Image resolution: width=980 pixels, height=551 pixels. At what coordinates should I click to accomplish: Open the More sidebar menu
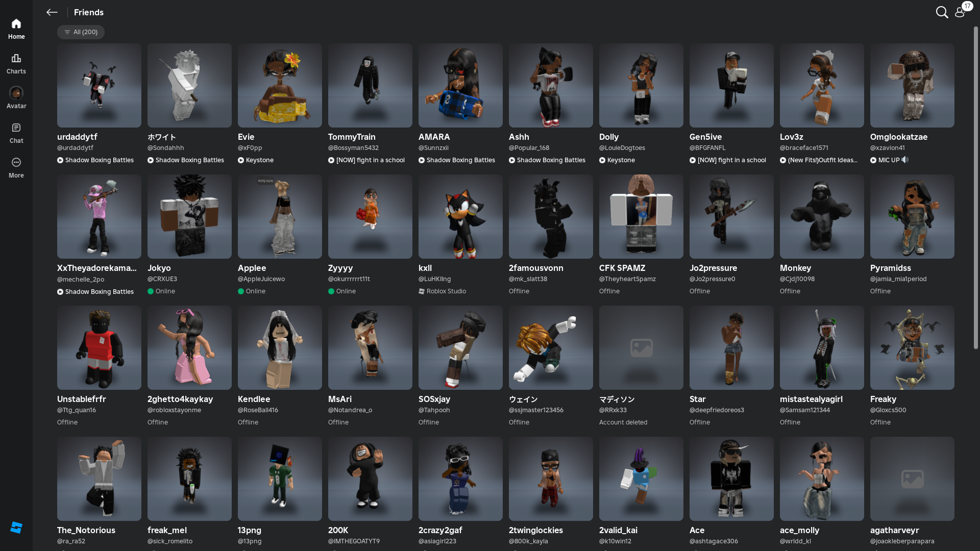point(16,167)
